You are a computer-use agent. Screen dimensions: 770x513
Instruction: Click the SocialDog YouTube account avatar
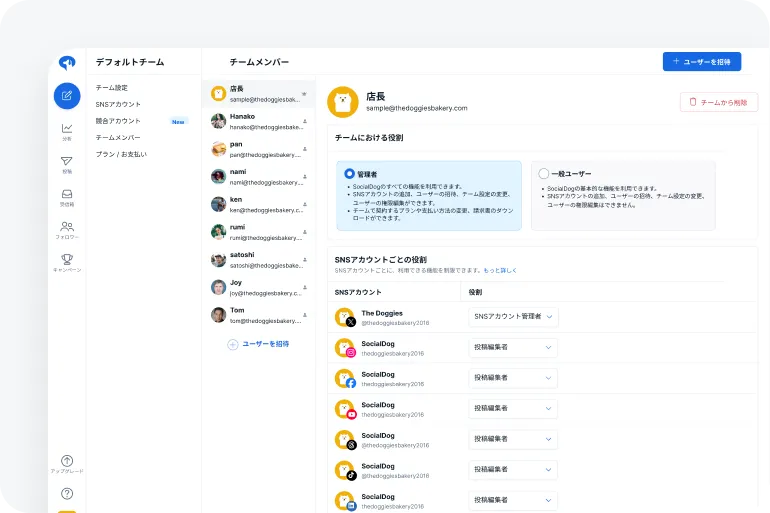click(345, 409)
